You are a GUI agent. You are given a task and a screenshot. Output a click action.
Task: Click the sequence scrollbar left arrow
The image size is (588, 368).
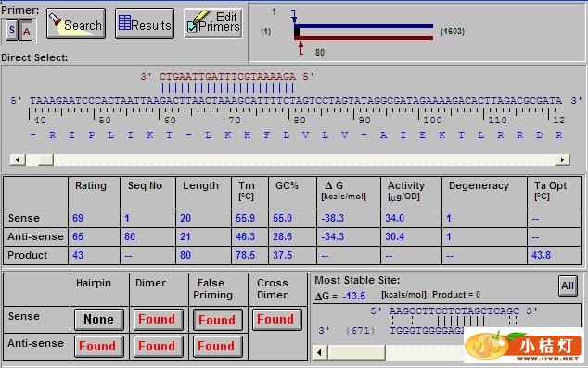pos(18,159)
